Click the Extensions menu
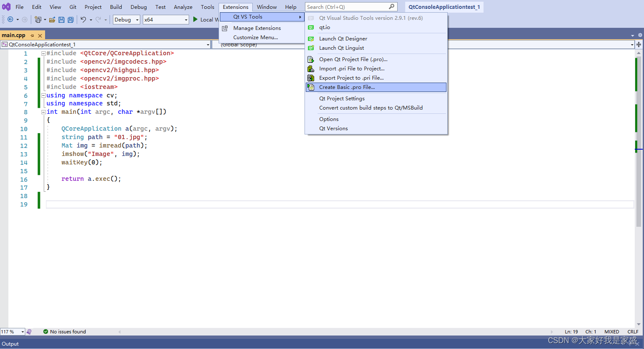Screen dimensions: 644x349 point(235,7)
